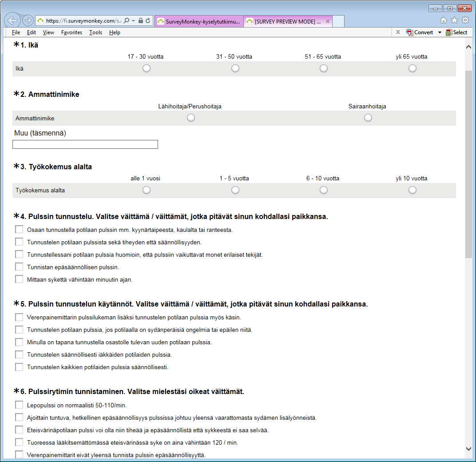The width and height of the screenshot is (476, 462).
Task: Check 'säännöllisesti iäkkäiden potilaiden pulssia' box
Action: pos(19,354)
